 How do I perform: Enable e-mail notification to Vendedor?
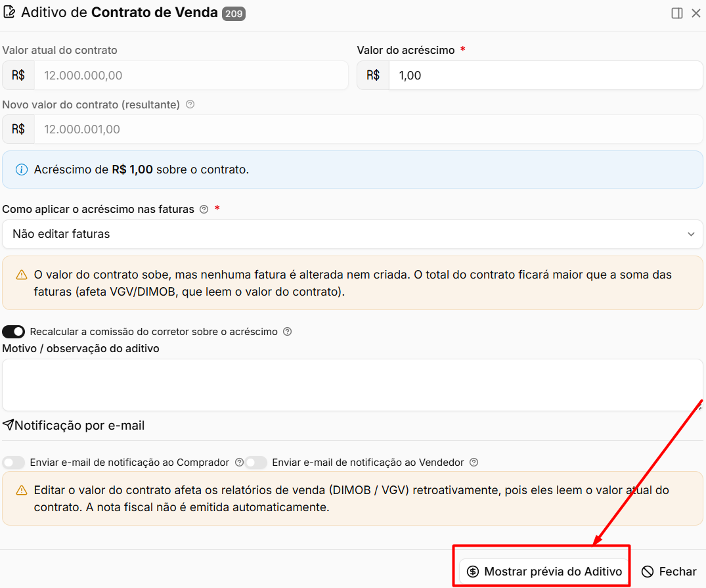(256, 463)
